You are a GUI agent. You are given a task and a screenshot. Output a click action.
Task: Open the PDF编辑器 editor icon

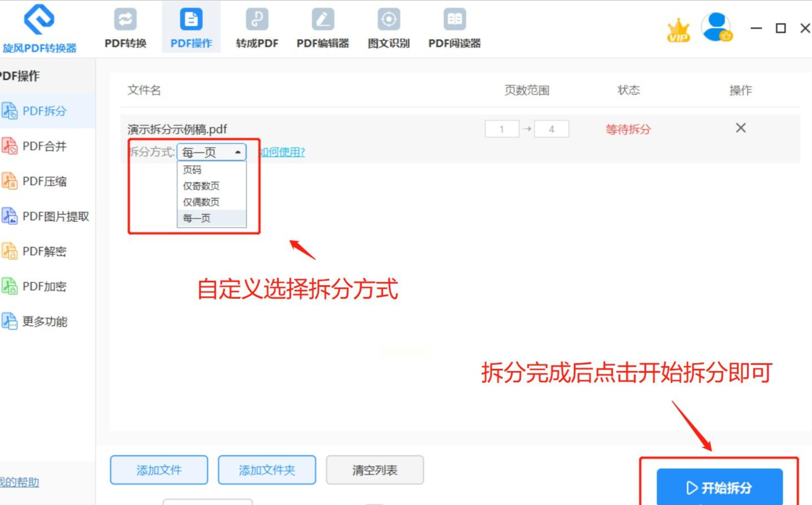(323, 28)
